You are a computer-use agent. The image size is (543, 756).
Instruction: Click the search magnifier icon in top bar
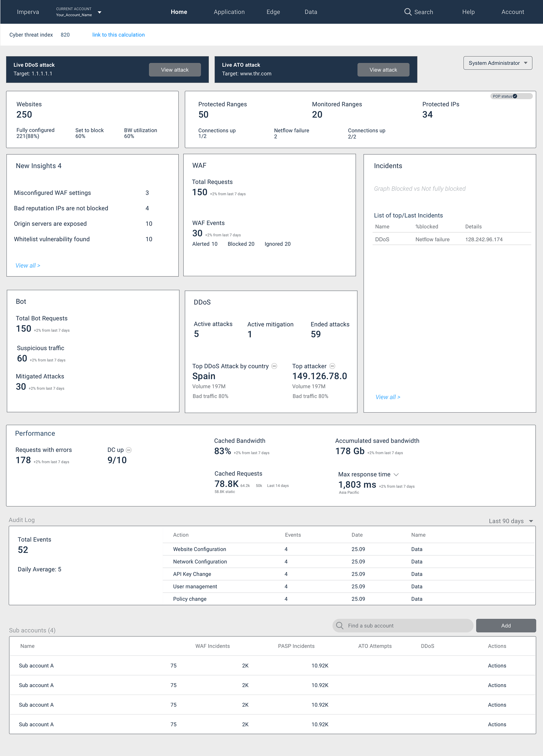click(407, 12)
